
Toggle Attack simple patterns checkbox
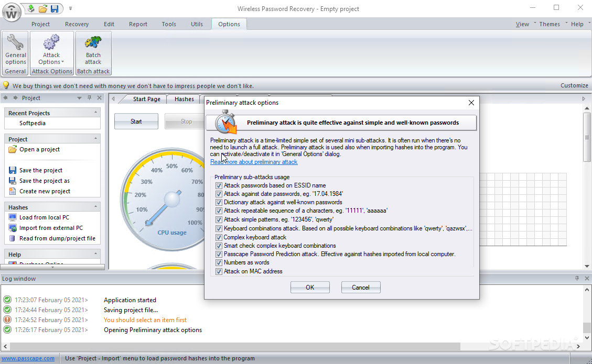[x=219, y=219]
